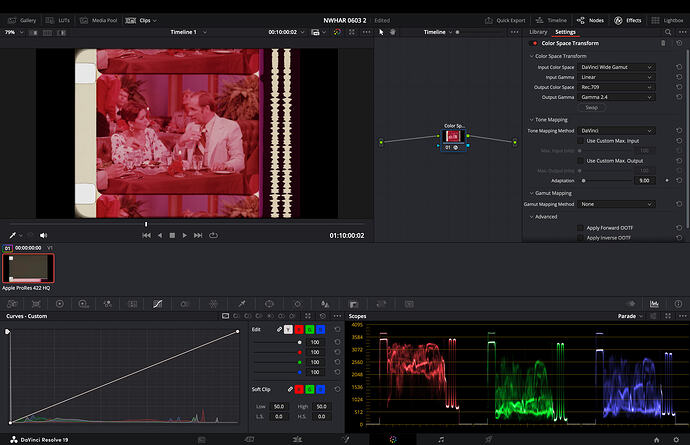Open the Gallery panel
The height and width of the screenshot is (445, 690).
pos(23,19)
